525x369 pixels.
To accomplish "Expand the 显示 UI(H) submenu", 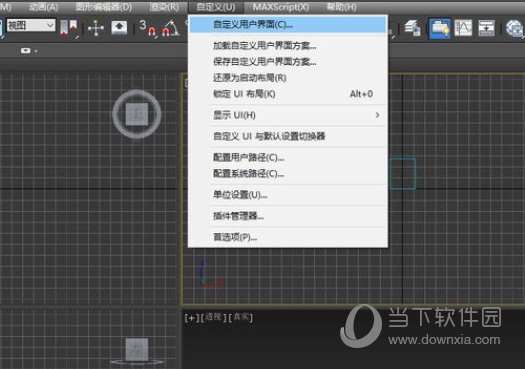I will click(x=288, y=115).
